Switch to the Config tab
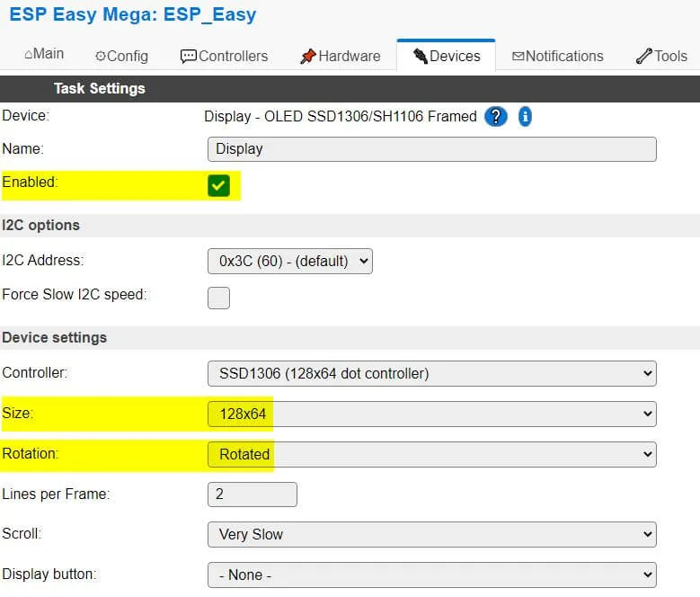Viewport: 700px width, 597px height. [121, 57]
